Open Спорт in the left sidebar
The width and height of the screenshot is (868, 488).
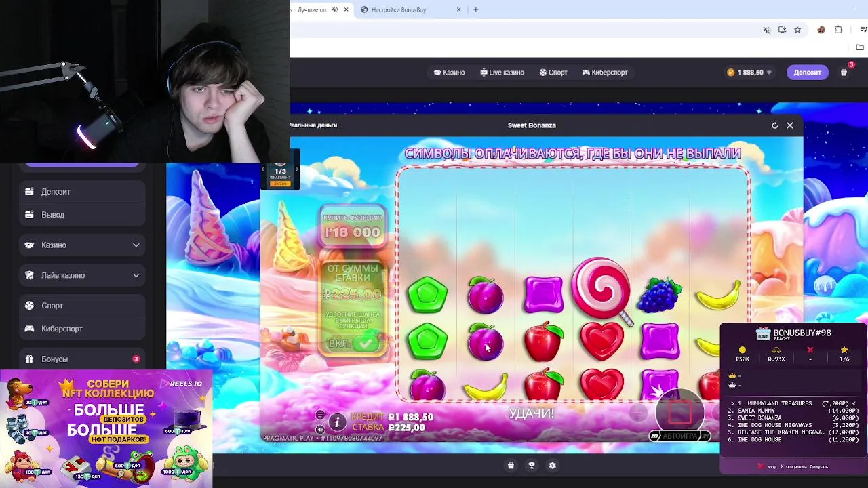(82, 306)
